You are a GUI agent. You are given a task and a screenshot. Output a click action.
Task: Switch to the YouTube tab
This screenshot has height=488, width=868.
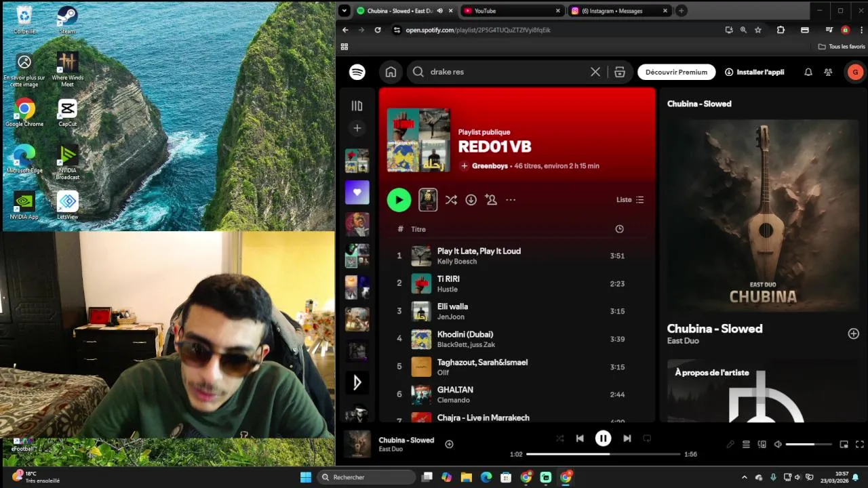[512, 11]
